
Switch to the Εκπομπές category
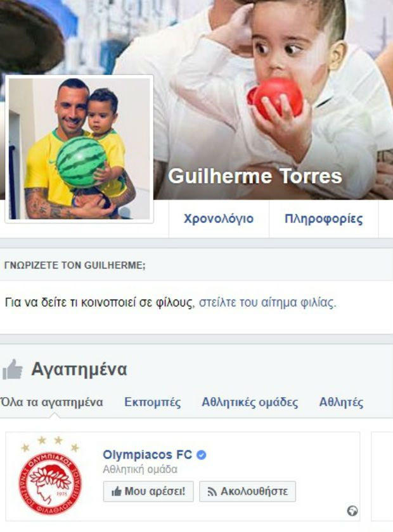[153, 402]
